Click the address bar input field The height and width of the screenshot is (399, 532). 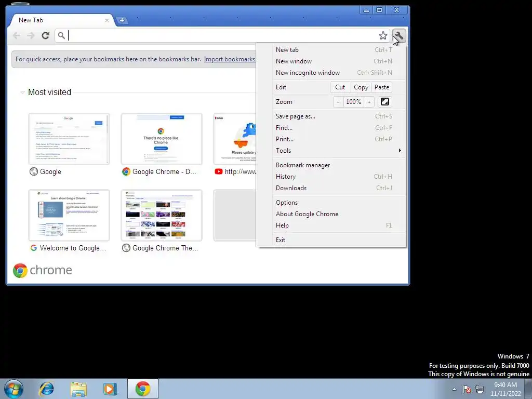pos(222,36)
